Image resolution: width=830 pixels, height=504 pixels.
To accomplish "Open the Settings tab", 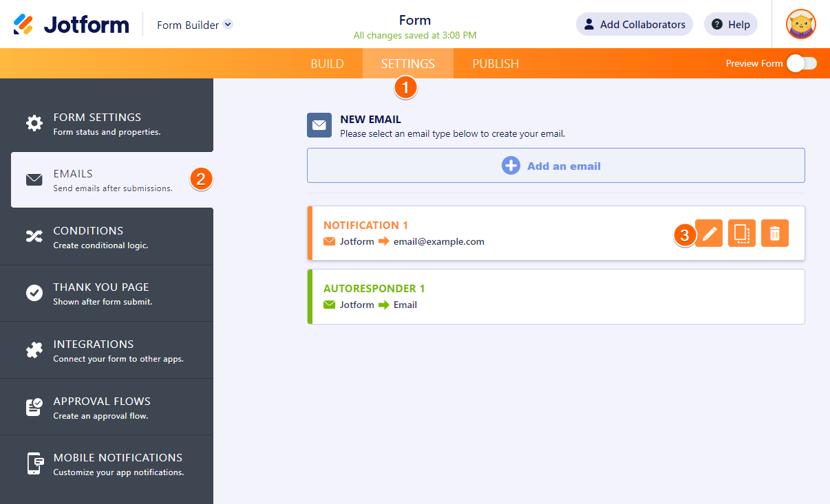I will [407, 64].
